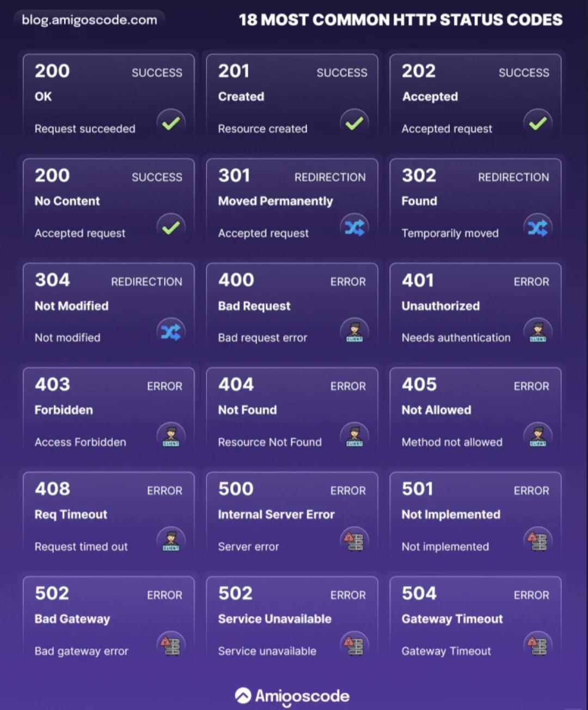
Task: Click the server icon on Bad Gateway card
Action: tap(171, 645)
